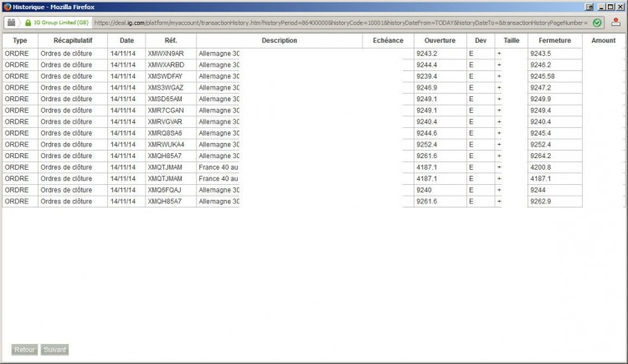This screenshot has height=364, width=628.
Task: Click the red user icon beside the address bar
Action: click(616, 23)
